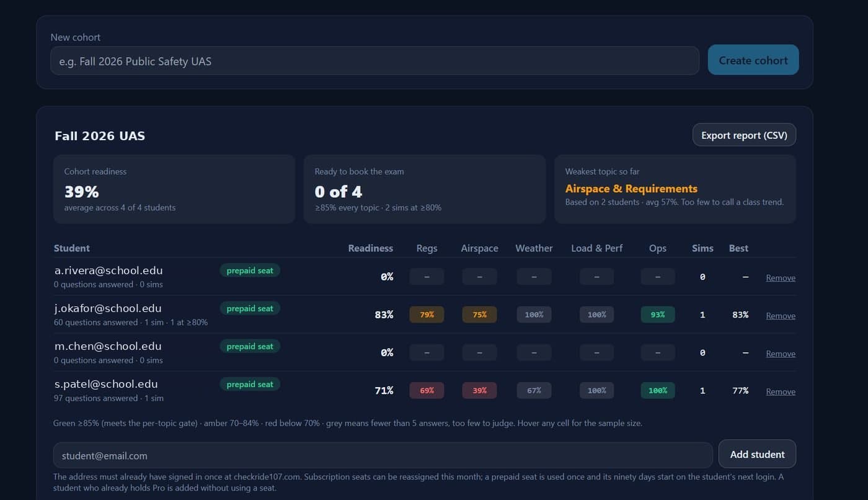
Task: Click s.patel's 69% Regs score cell
Action: pyautogui.click(x=427, y=390)
